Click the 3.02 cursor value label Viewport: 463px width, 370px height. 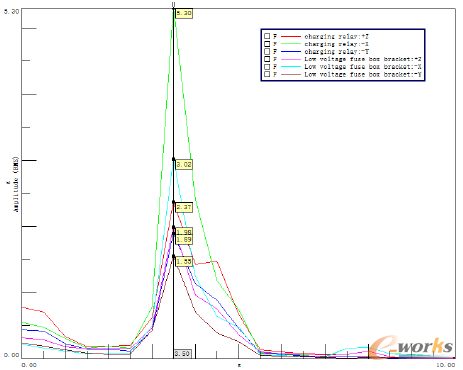pos(184,164)
